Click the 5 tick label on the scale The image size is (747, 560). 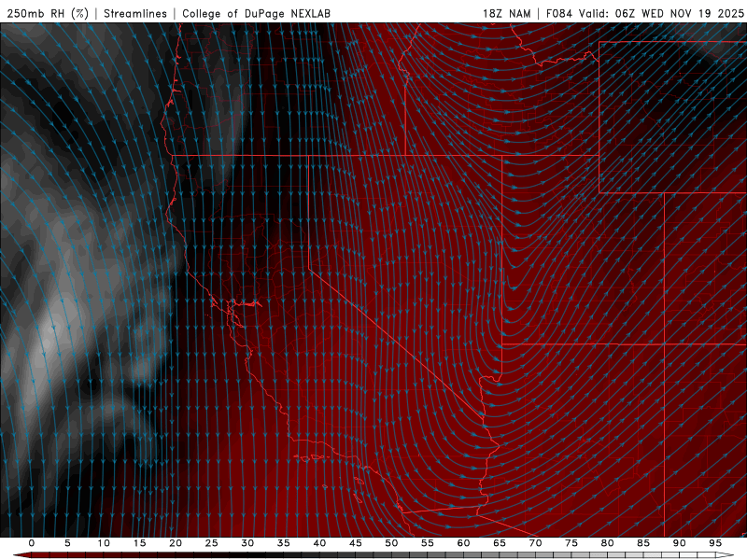coord(67,543)
